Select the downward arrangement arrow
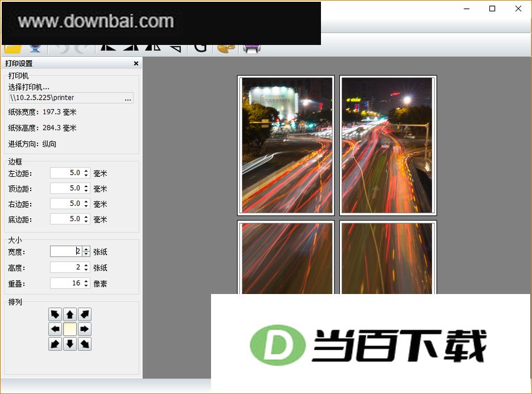This screenshot has width=532, height=394. (70, 344)
